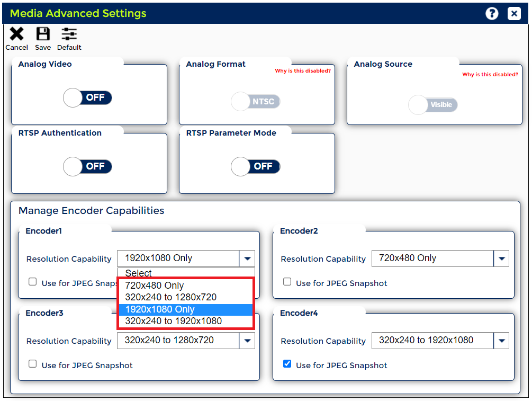Check Encoder3 Use for JPEG Snapshot
532x401 pixels.
33,364
